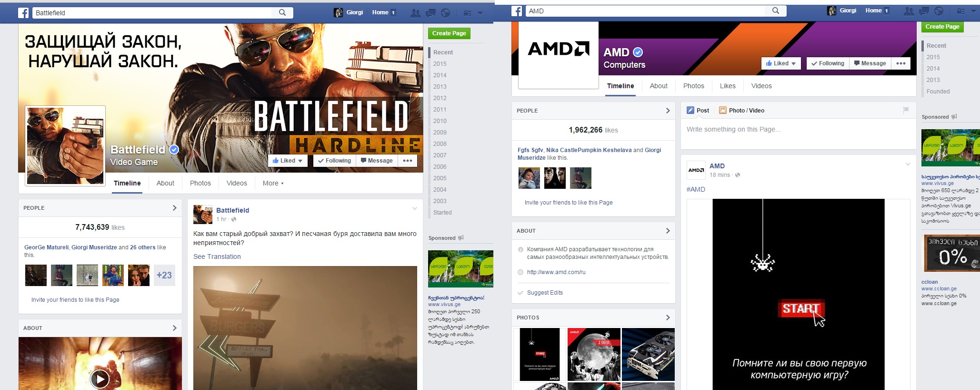Open messages icon in AMD window header

(x=924, y=11)
